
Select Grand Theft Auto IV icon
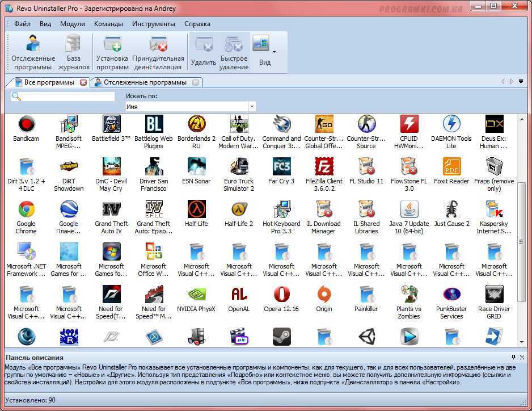(x=112, y=209)
